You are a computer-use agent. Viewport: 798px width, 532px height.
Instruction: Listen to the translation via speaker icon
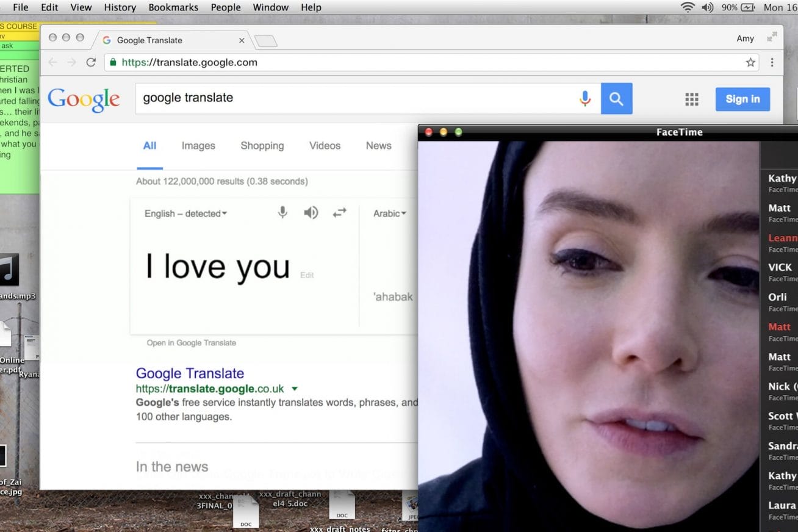311,212
